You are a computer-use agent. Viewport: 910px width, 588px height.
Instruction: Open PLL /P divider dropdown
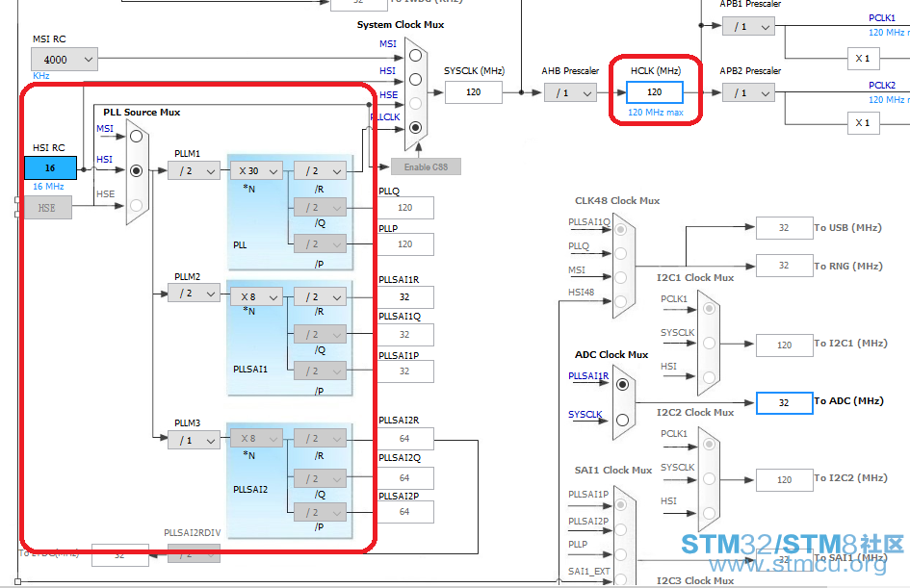click(321, 244)
